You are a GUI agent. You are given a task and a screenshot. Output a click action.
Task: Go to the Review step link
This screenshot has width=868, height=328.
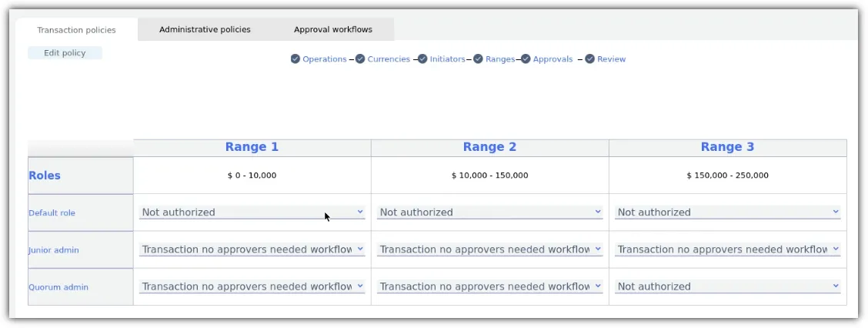point(612,59)
